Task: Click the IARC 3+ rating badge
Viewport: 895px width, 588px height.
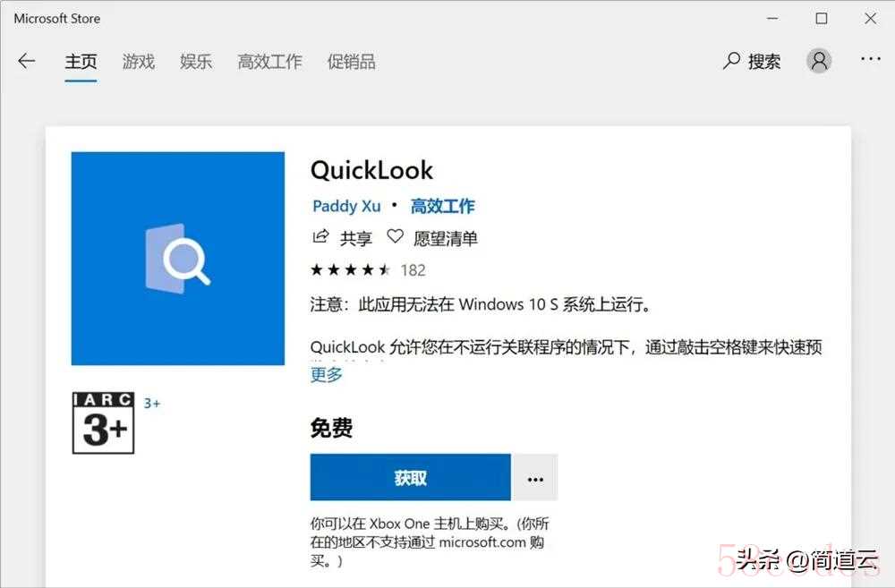Action: 103,423
